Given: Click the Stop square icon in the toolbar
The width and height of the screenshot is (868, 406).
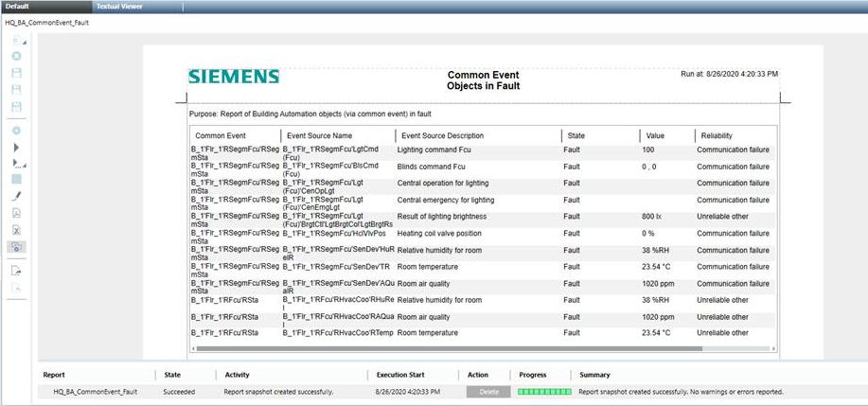Looking at the screenshot, I should 16,179.
